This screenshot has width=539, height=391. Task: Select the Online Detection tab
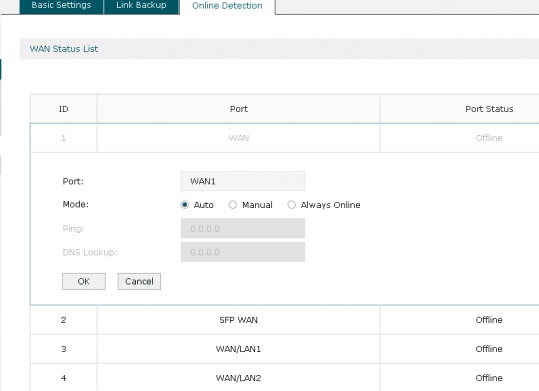coord(227,6)
